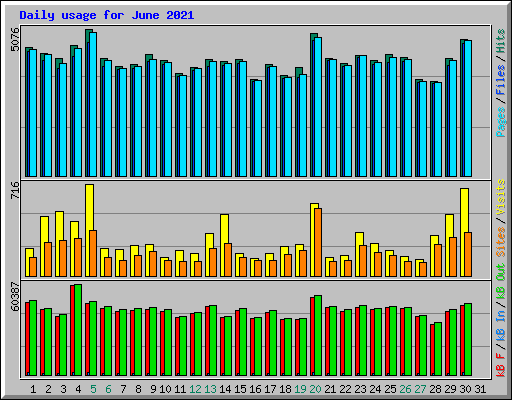Click green day 20 axis label

pos(315,389)
